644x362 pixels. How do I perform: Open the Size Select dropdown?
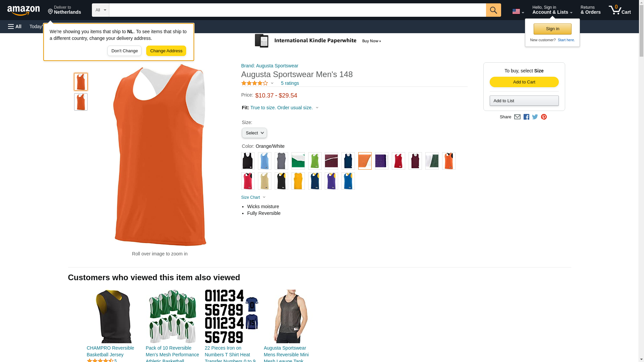click(254, 133)
